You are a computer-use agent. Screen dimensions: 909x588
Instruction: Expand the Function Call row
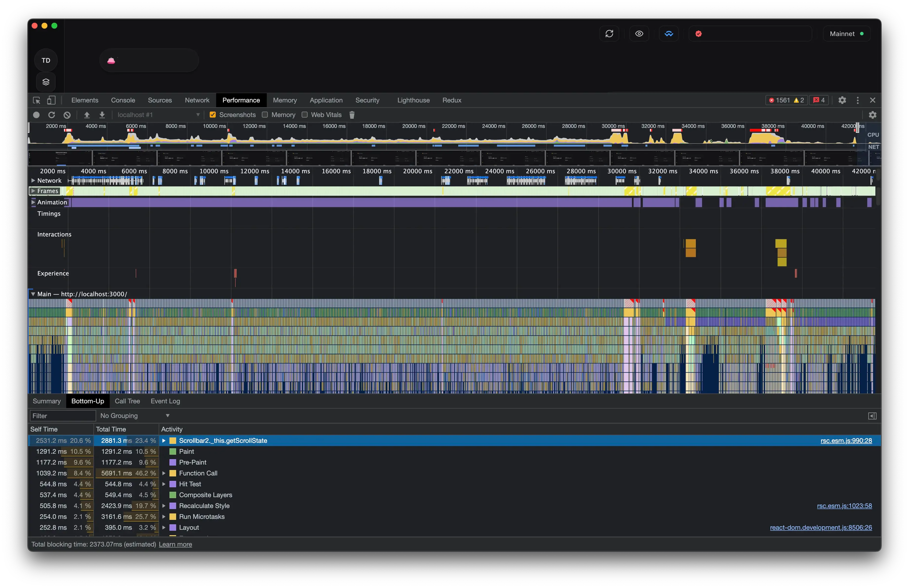pyautogui.click(x=164, y=473)
